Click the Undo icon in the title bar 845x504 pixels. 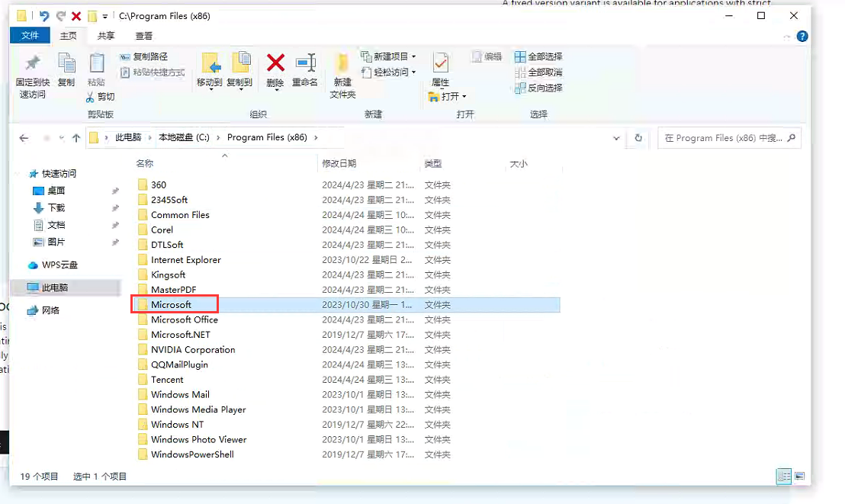pyautogui.click(x=44, y=16)
